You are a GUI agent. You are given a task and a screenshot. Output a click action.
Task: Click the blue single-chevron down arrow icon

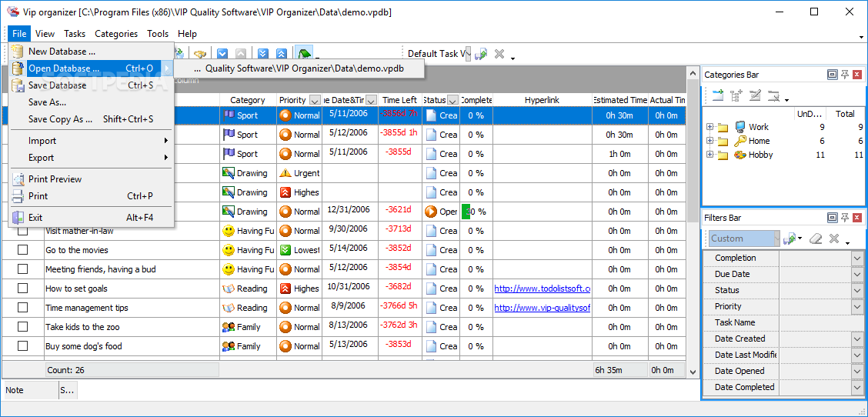pos(222,54)
